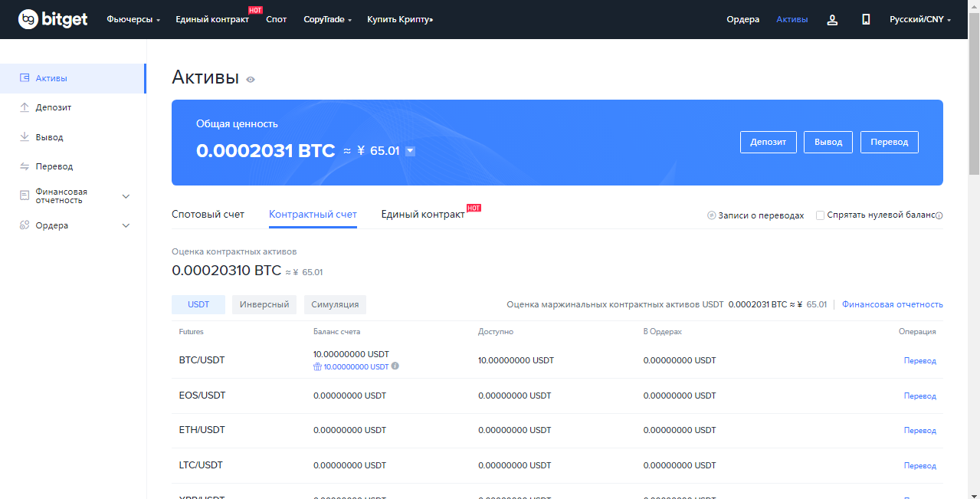Click Перевод link for EOS/USDT row
The image size is (980, 499).
coord(920,396)
